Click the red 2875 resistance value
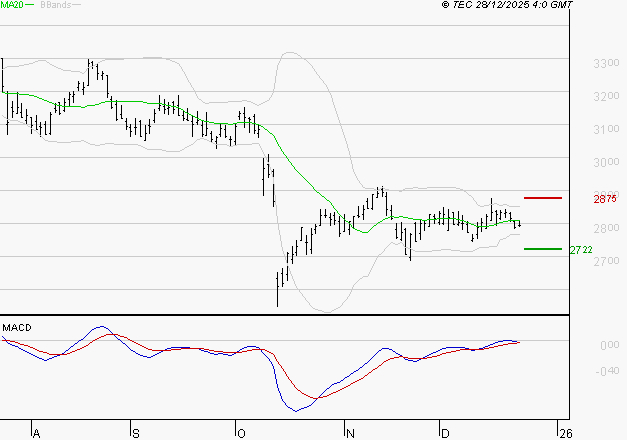This screenshot has width=627, height=440. click(x=605, y=199)
